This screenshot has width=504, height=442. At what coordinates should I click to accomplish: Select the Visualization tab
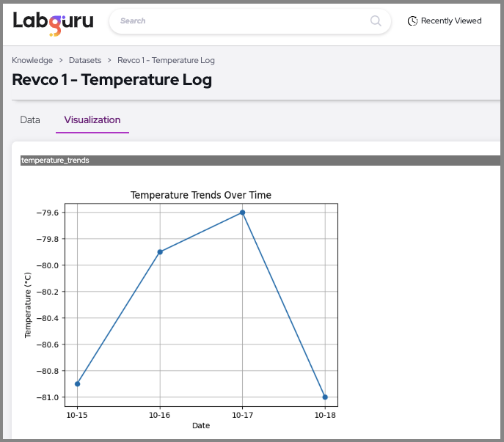(x=92, y=119)
